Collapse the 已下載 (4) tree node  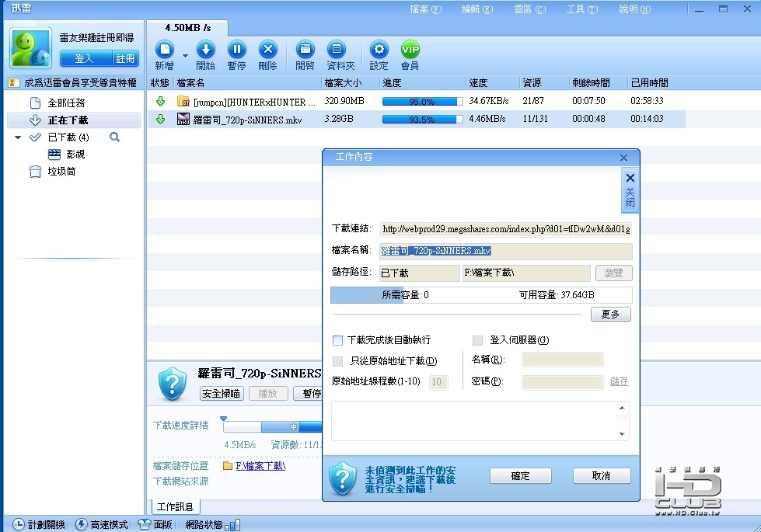[x=18, y=137]
